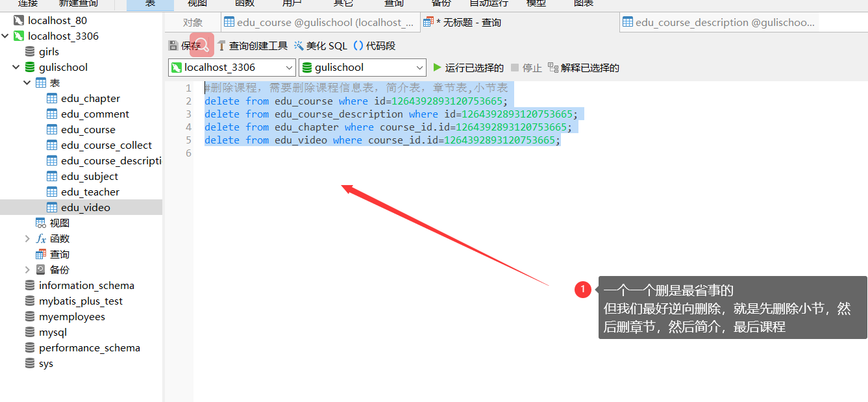
Task: Click the edu_chapter table icon
Action: (52, 99)
